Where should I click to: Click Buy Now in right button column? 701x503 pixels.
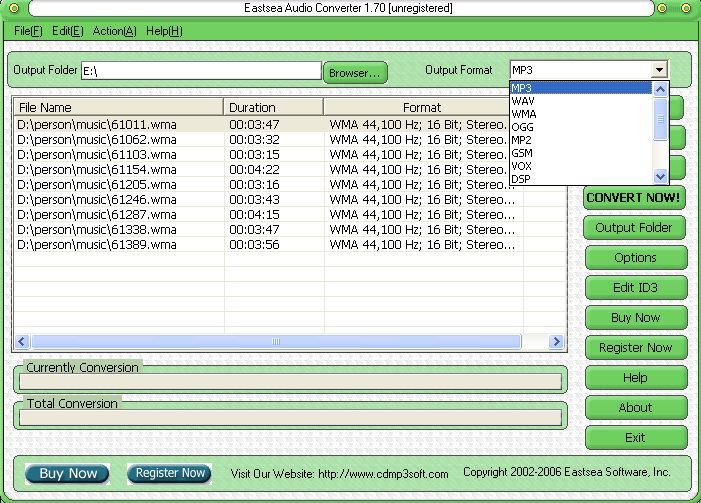tap(635, 317)
